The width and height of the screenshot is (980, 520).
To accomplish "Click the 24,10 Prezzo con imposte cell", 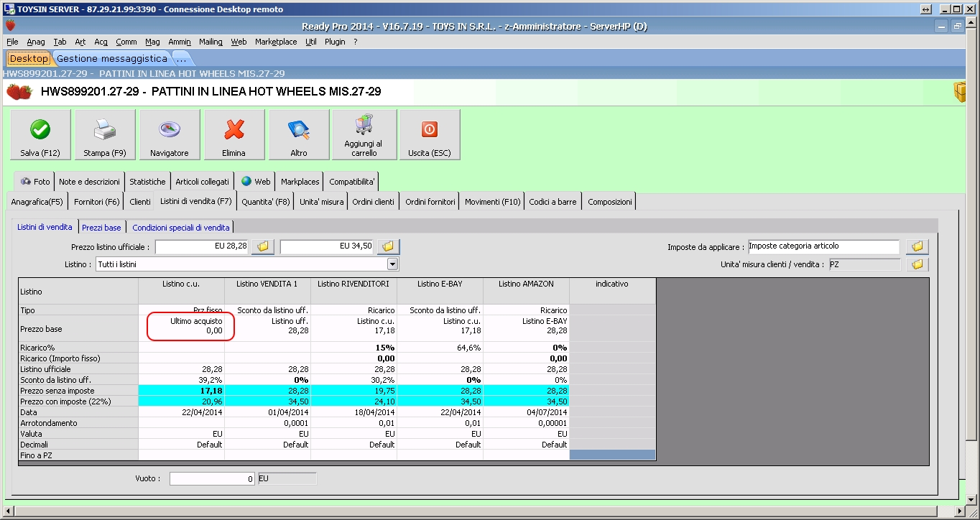I will pyautogui.click(x=353, y=401).
